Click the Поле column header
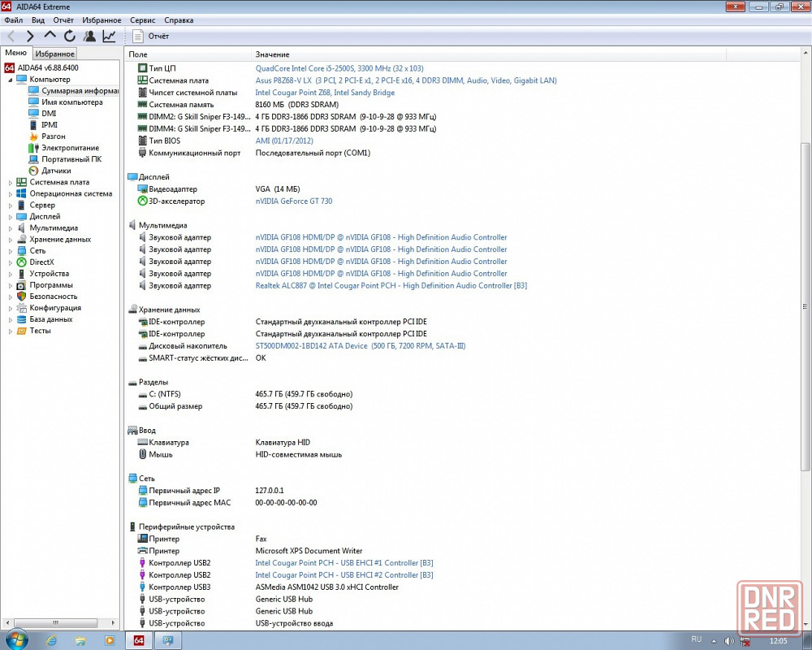Screen dimensions: 812x650 point(188,54)
